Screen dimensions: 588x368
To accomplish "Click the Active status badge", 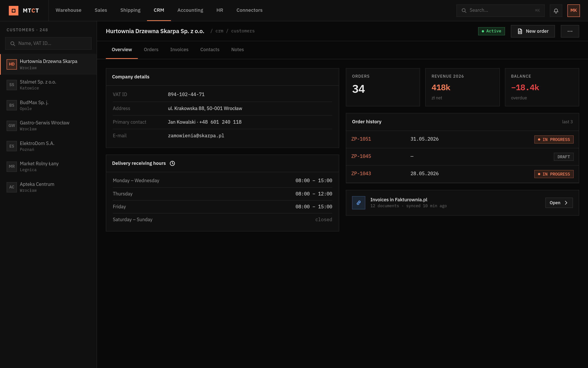I will 491,31.
